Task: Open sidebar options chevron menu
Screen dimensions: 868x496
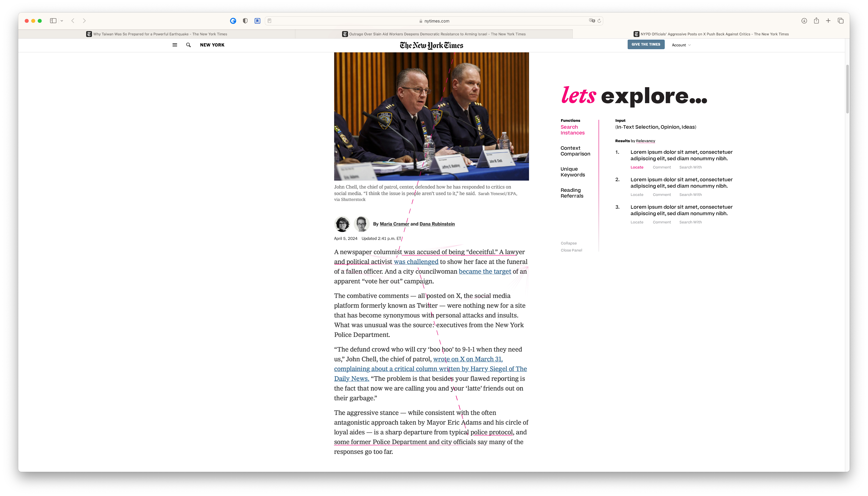Action: click(62, 21)
